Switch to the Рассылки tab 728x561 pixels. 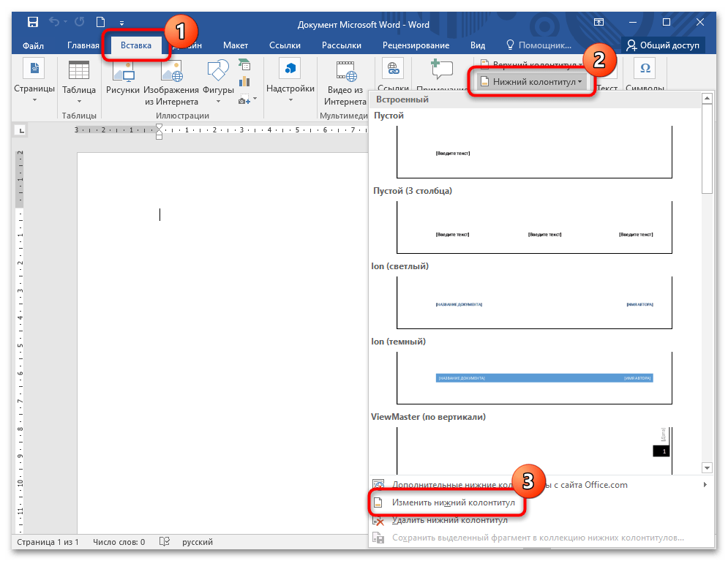point(341,45)
